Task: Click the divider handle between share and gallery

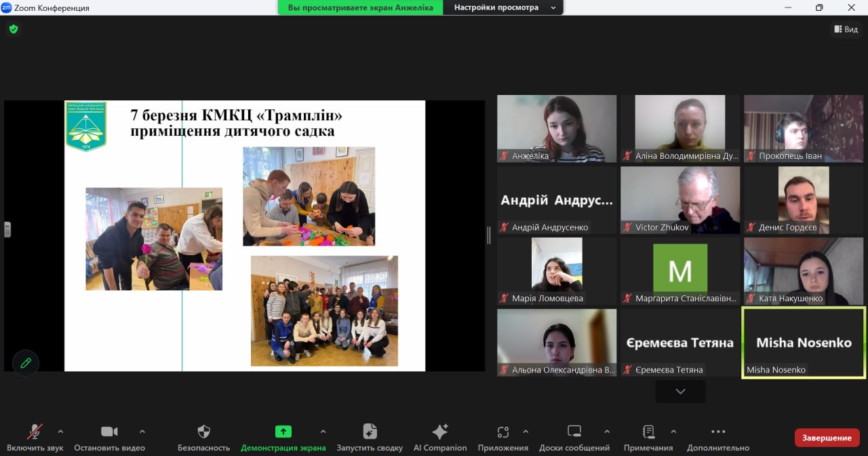Action: (489, 235)
